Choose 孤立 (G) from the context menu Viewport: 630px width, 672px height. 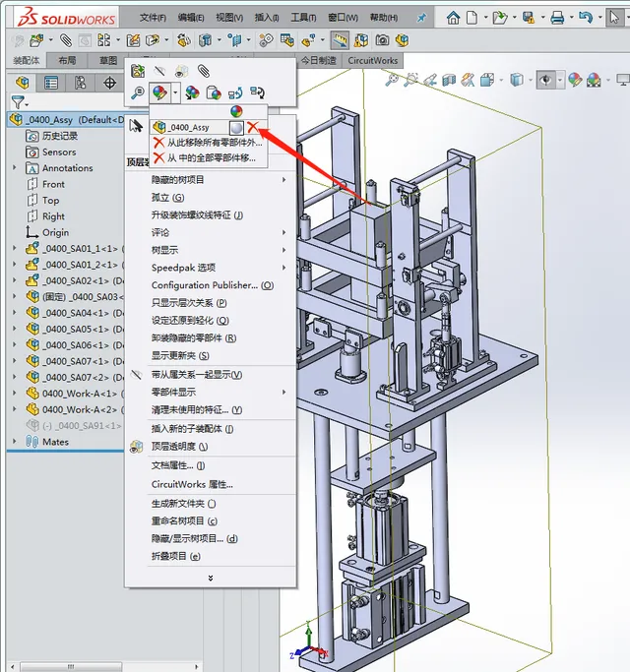point(167,198)
